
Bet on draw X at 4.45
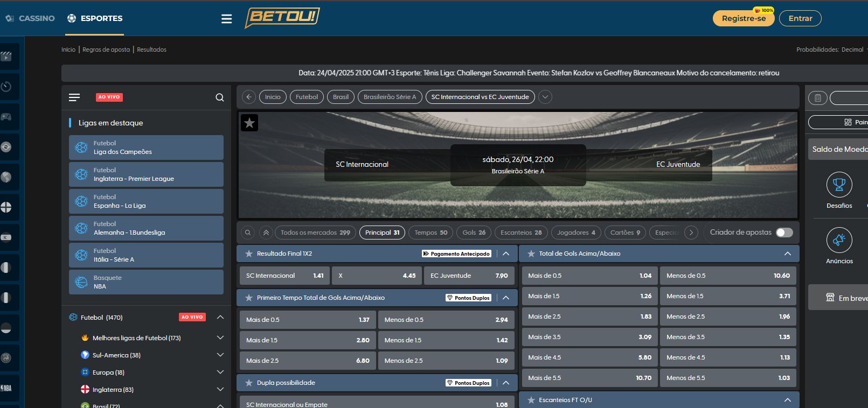tap(376, 276)
